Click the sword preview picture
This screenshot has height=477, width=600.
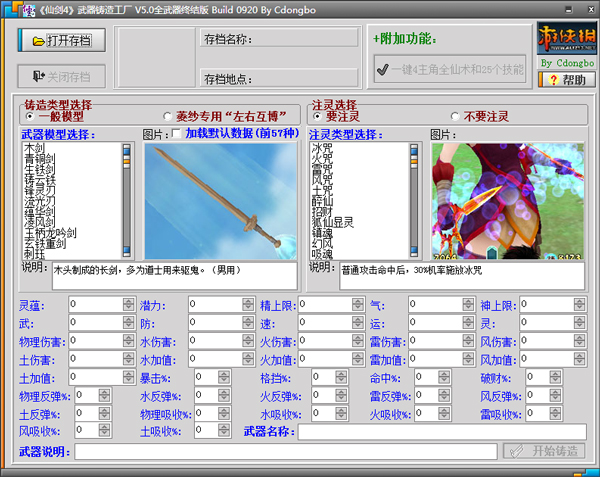(221, 200)
